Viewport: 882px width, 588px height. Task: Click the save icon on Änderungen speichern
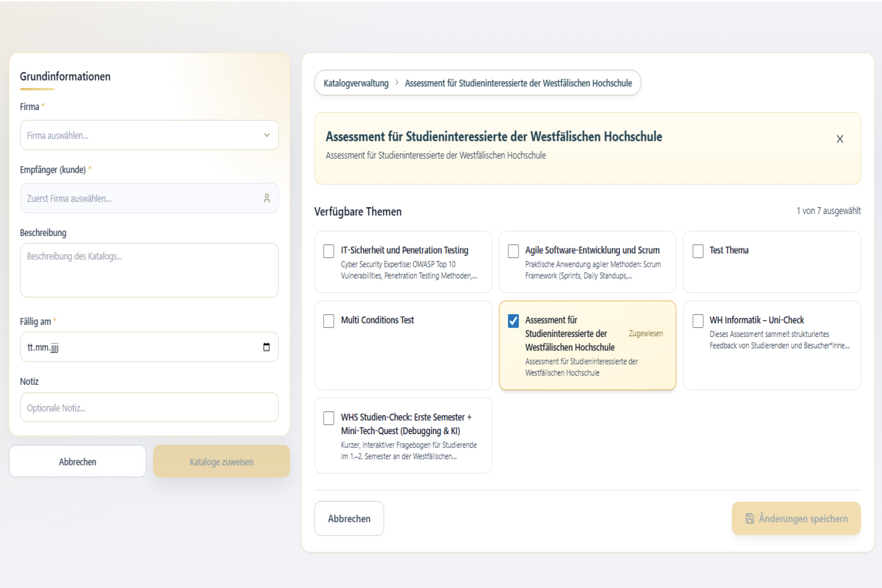click(750, 518)
